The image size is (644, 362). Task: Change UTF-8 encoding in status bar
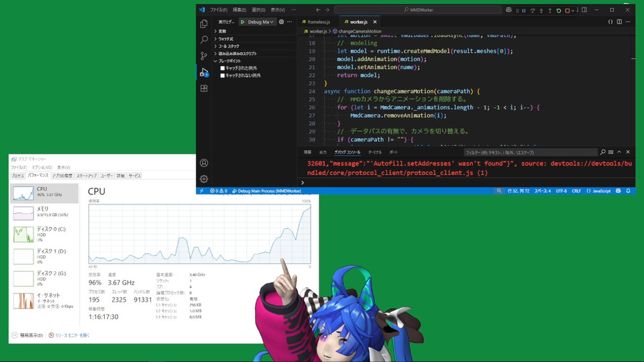(x=561, y=191)
